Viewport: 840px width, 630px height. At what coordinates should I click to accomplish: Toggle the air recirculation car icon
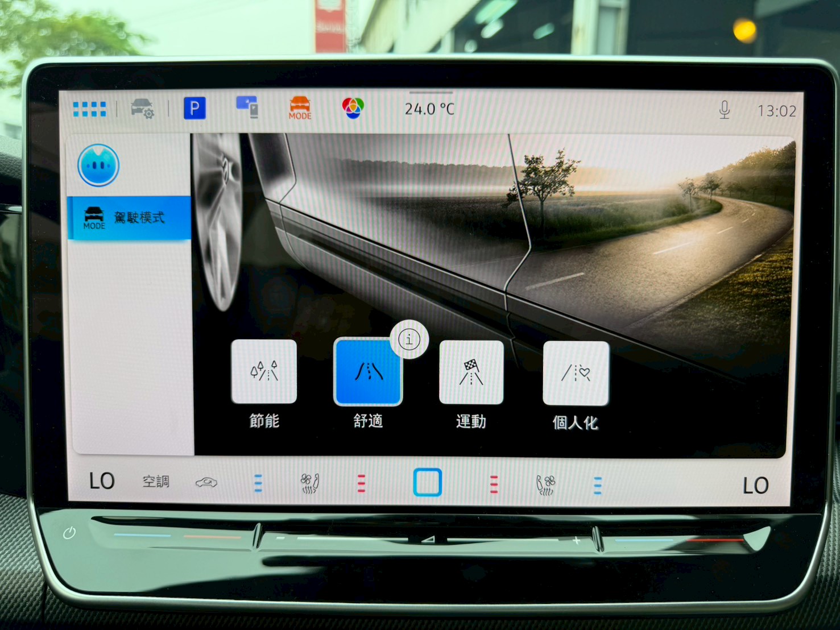(206, 483)
